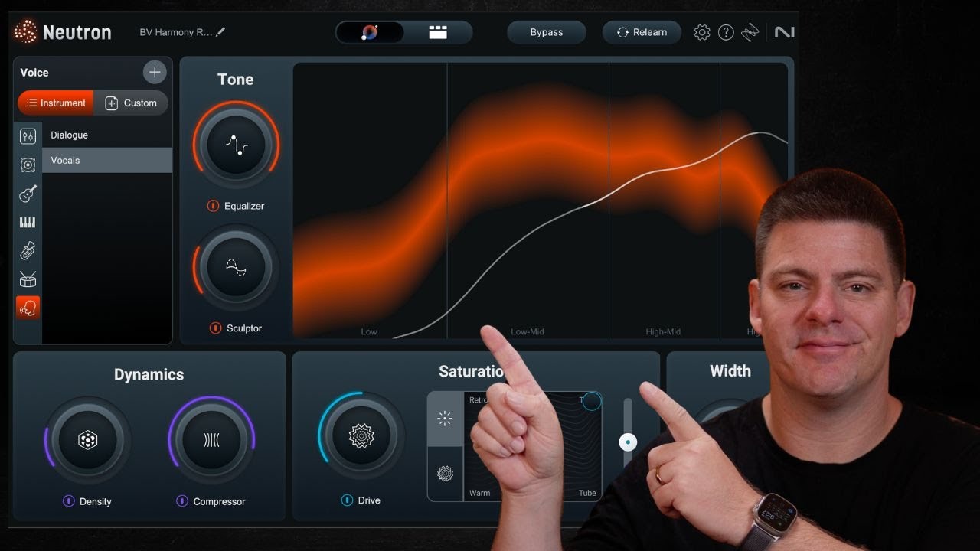Select the mixer/bus category icon

tap(28, 136)
